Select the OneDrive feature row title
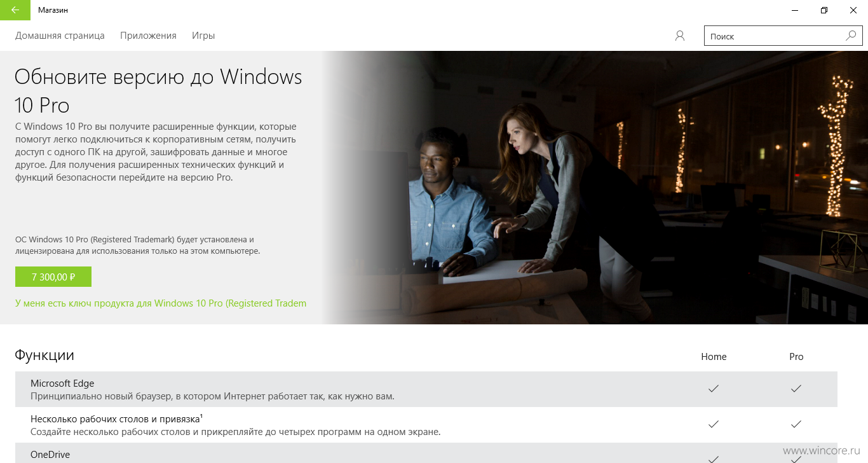 [50, 455]
